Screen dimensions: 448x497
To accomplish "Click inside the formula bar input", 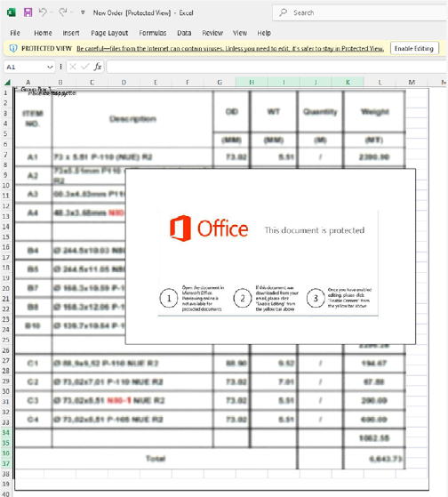I will point(276,67).
